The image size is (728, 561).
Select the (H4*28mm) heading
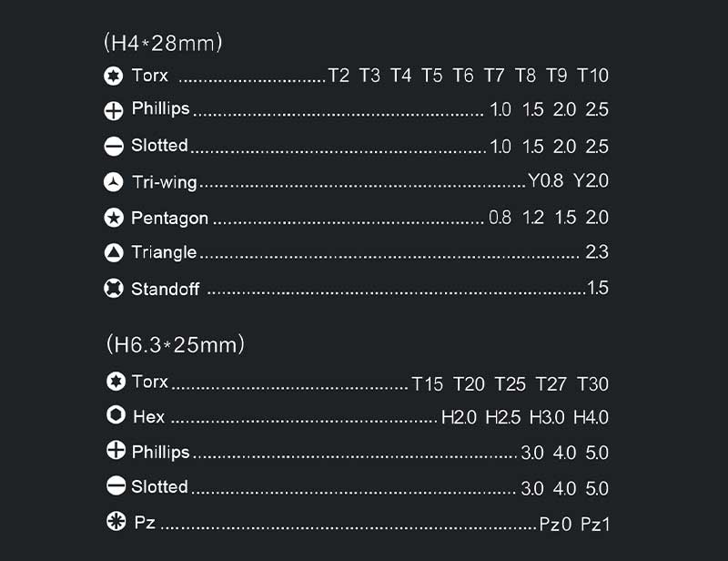163,43
